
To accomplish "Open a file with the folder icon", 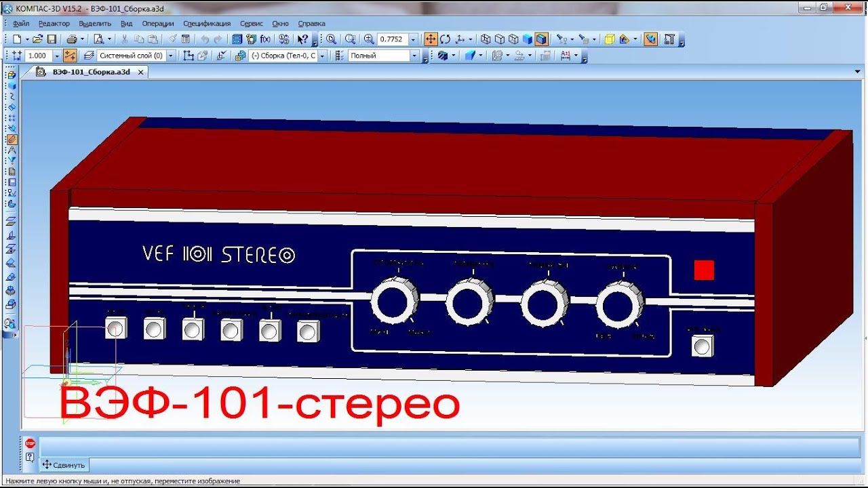I will 37,39.
